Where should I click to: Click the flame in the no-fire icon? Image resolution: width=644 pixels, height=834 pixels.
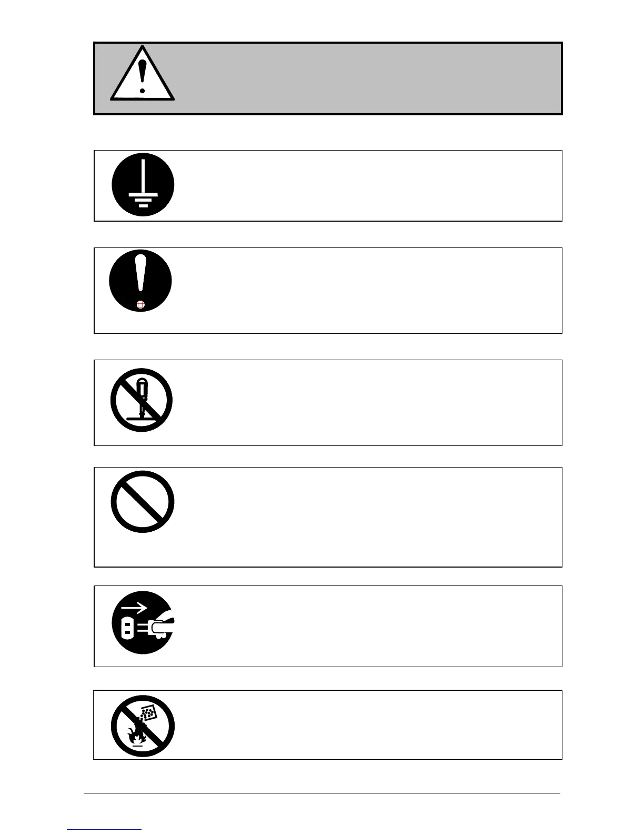click(x=136, y=734)
